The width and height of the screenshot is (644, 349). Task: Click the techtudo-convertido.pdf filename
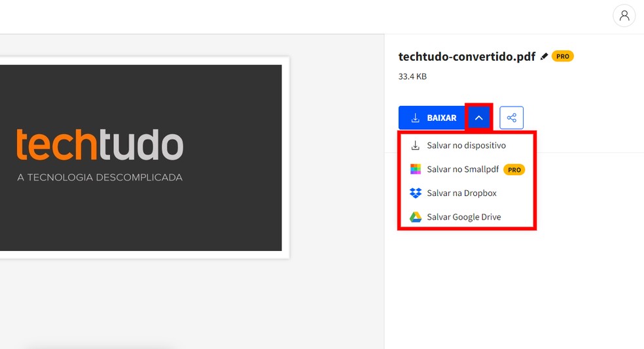467,57
